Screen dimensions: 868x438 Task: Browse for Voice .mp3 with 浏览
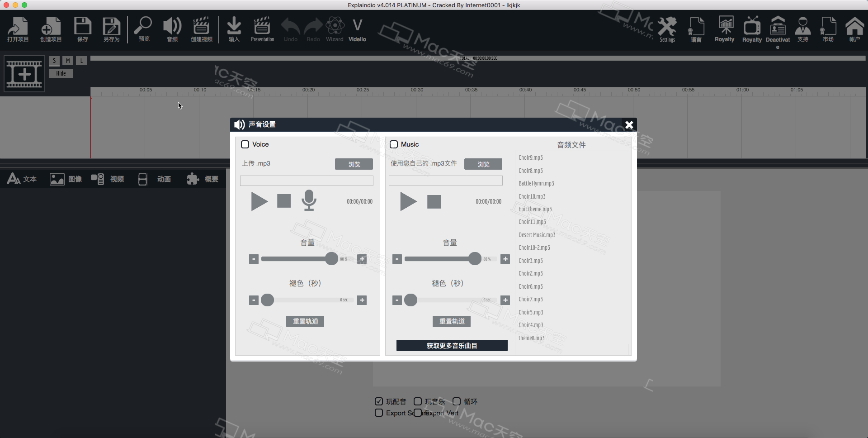(354, 164)
